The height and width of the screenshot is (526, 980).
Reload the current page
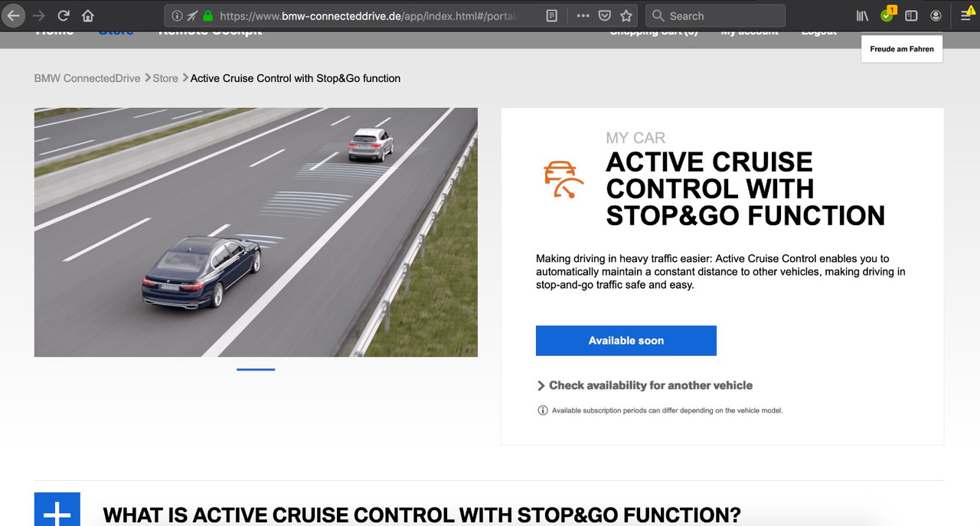pyautogui.click(x=64, y=15)
